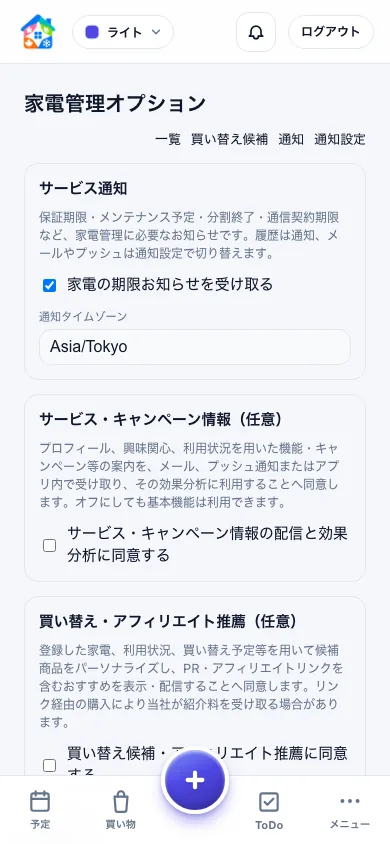Open the three-dot メニュー icon
The image size is (390, 844).
[350, 801]
